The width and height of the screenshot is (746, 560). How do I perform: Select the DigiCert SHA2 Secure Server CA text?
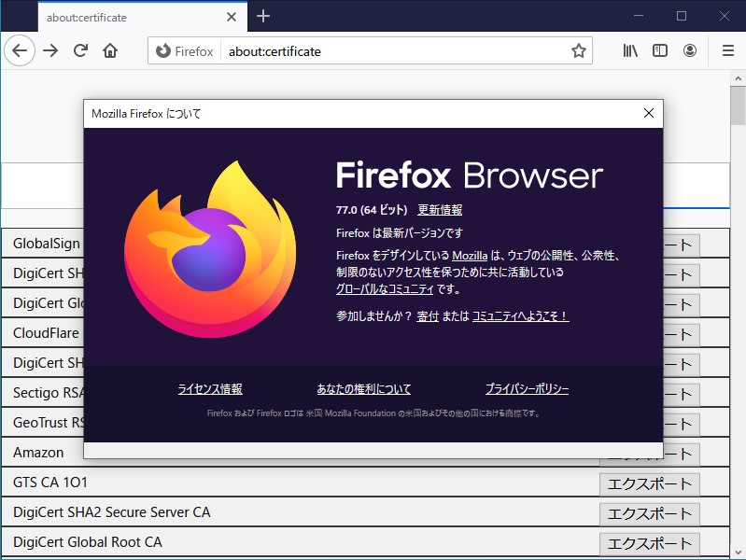pos(111,512)
